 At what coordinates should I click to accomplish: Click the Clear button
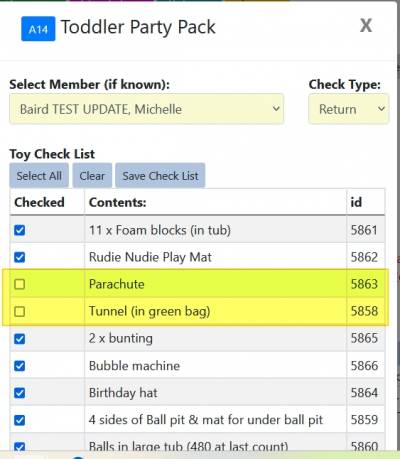[x=92, y=176]
